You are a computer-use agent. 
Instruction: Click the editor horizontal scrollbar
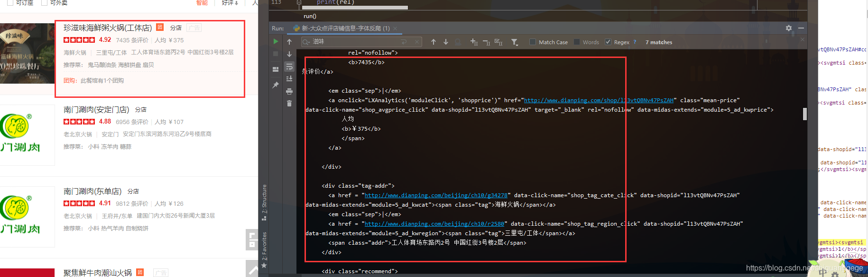click(355, 8)
